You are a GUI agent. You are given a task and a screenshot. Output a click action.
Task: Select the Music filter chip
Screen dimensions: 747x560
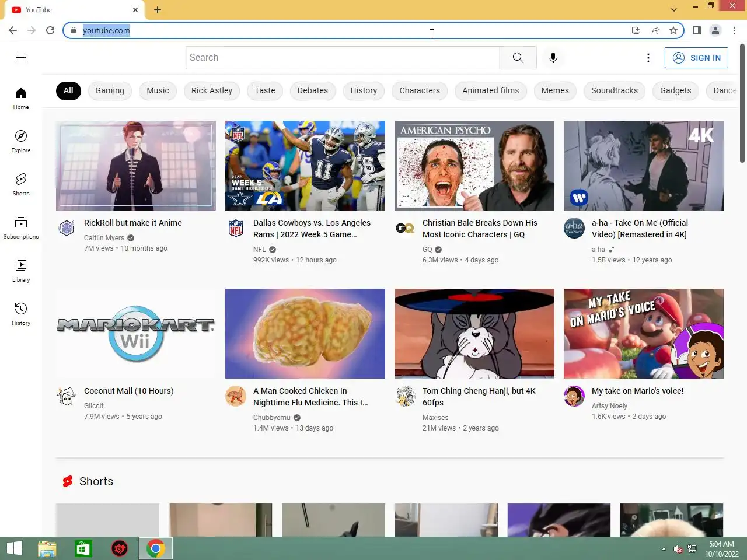[158, 90]
